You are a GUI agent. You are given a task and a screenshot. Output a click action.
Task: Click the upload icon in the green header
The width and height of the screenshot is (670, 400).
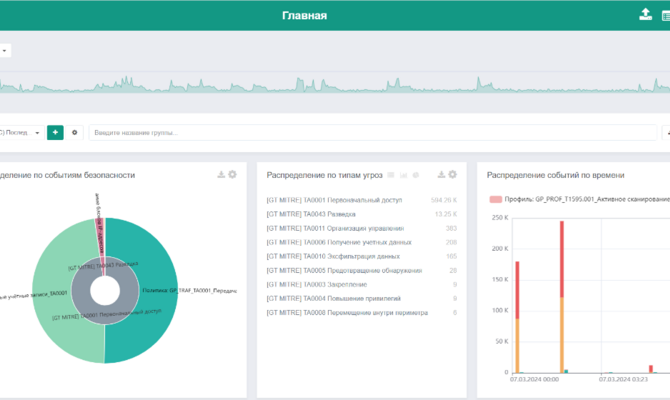pos(645,14)
